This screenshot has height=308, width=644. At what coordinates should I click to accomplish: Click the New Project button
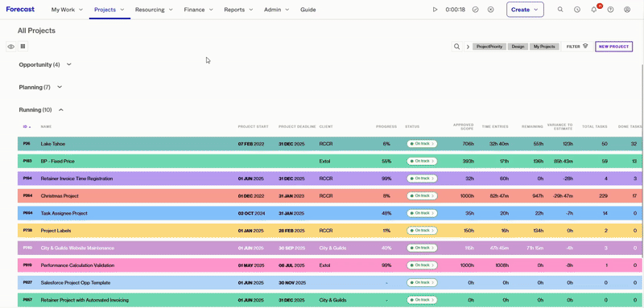[x=613, y=47]
